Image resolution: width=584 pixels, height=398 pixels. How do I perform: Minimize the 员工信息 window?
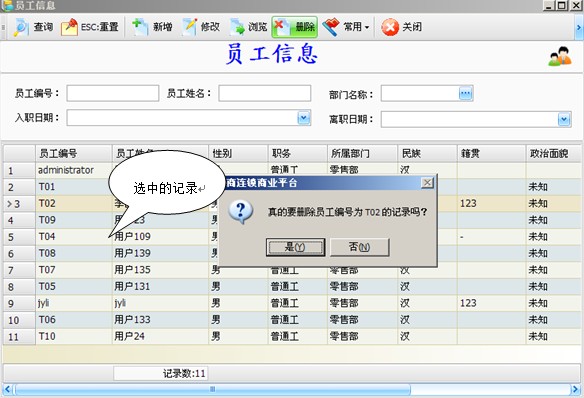[549, 5]
